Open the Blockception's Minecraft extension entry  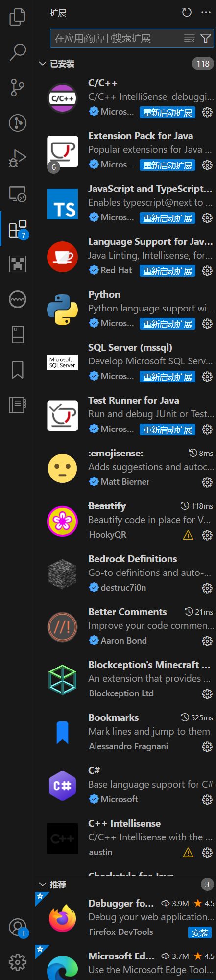click(x=125, y=680)
